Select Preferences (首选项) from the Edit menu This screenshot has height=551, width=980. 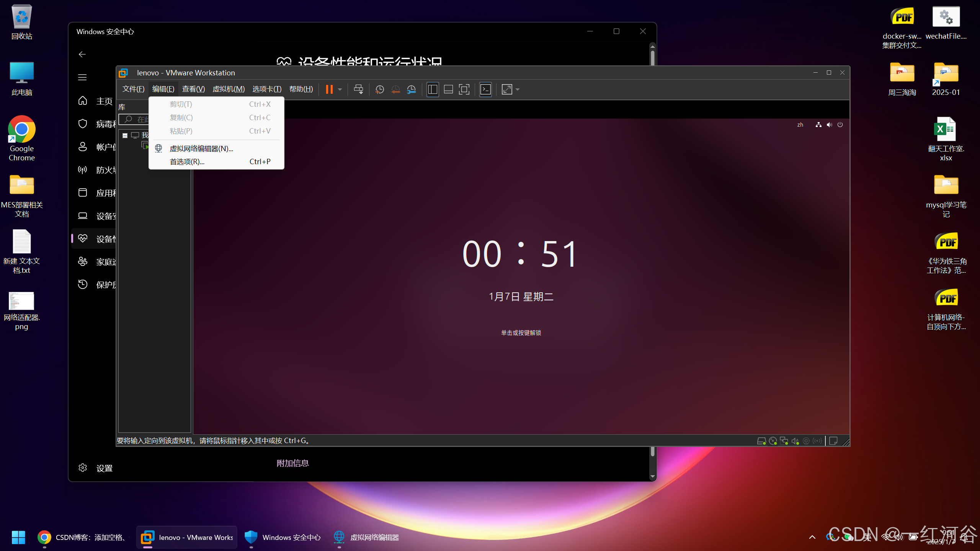pos(187,161)
